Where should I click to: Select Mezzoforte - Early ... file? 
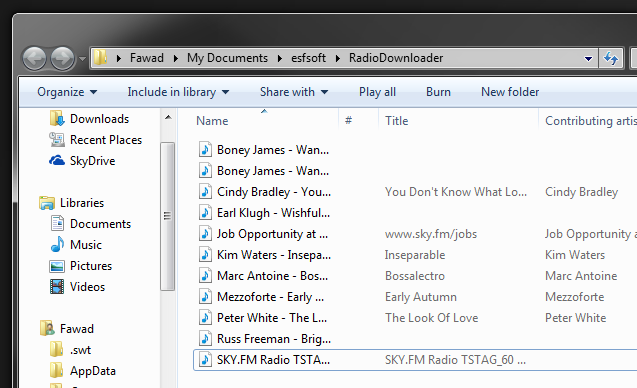pos(270,297)
